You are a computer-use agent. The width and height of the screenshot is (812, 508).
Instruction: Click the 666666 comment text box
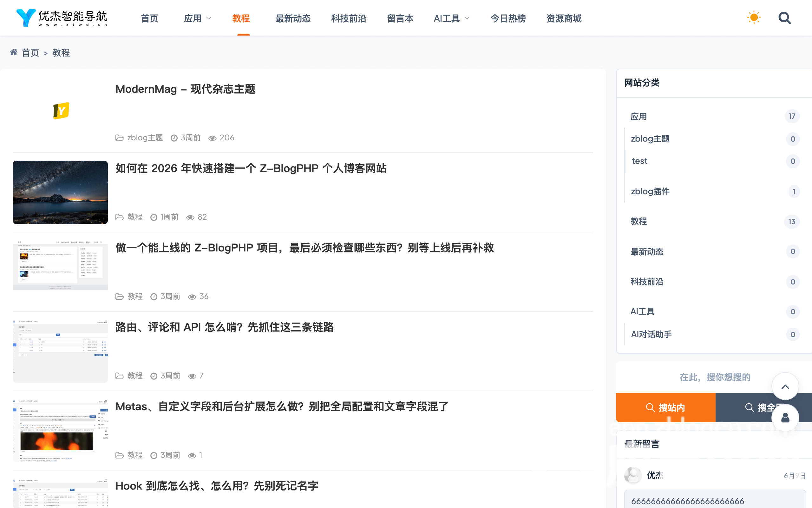[x=715, y=499]
